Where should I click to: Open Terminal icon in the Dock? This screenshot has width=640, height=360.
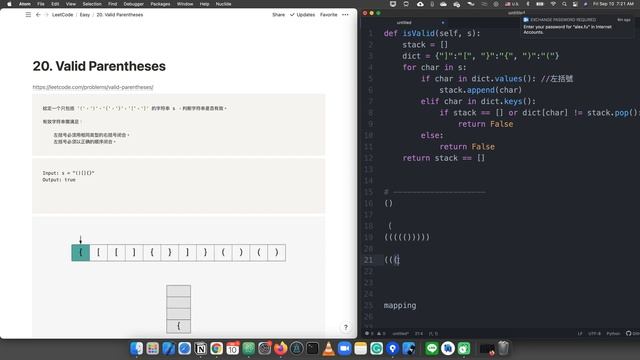(313, 349)
